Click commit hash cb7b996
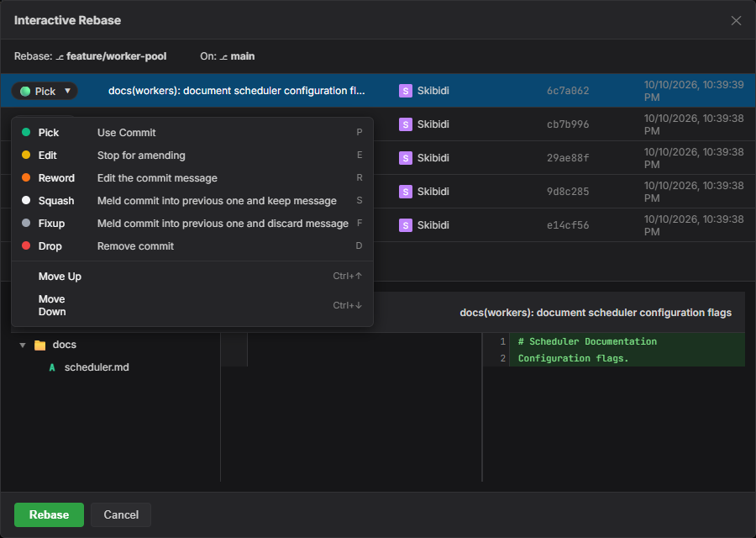The width and height of the screenshot is (756, 538). tap(568, 124)
